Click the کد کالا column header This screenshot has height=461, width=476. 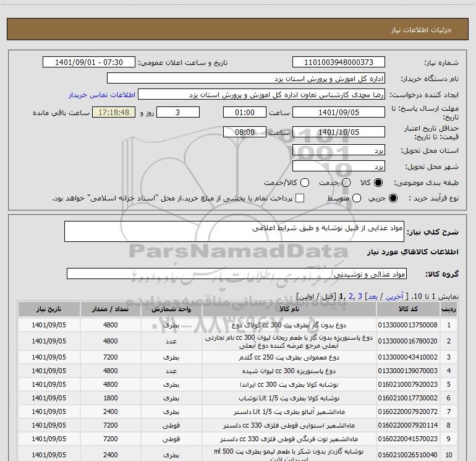pyautogui.click(x=408, y=309)
